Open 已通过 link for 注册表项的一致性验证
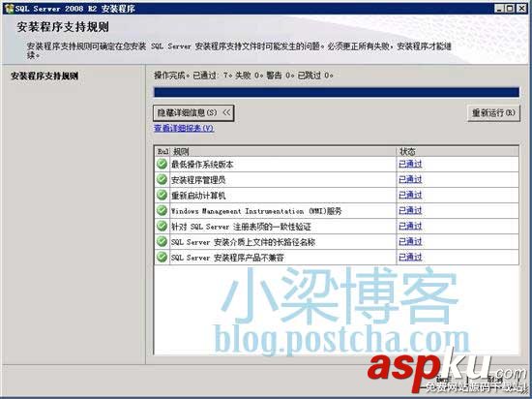This screenshot has height=399, width=532. coord(410,227)
